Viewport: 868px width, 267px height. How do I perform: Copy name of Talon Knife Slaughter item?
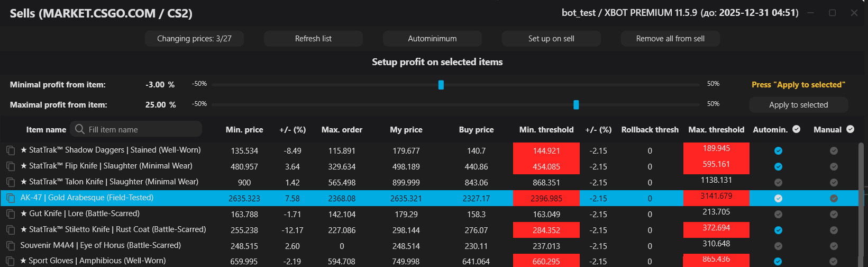[x=11, y=182]
